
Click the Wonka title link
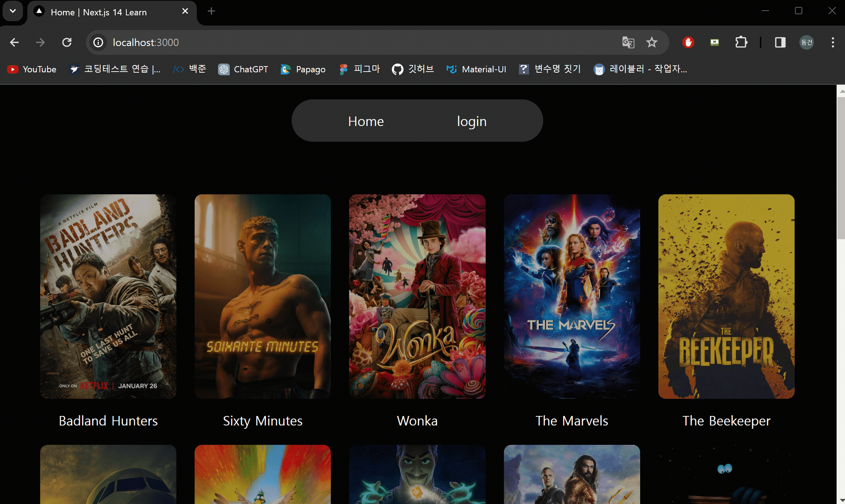(x=417, y=421)
